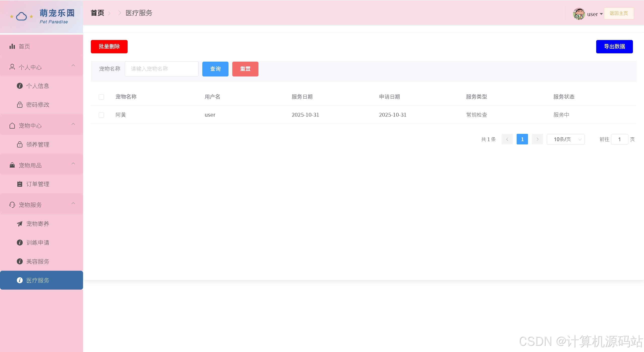
Task: Click the 宠物名称 column header
Action: pyautogui.click(x=126, y=97)
